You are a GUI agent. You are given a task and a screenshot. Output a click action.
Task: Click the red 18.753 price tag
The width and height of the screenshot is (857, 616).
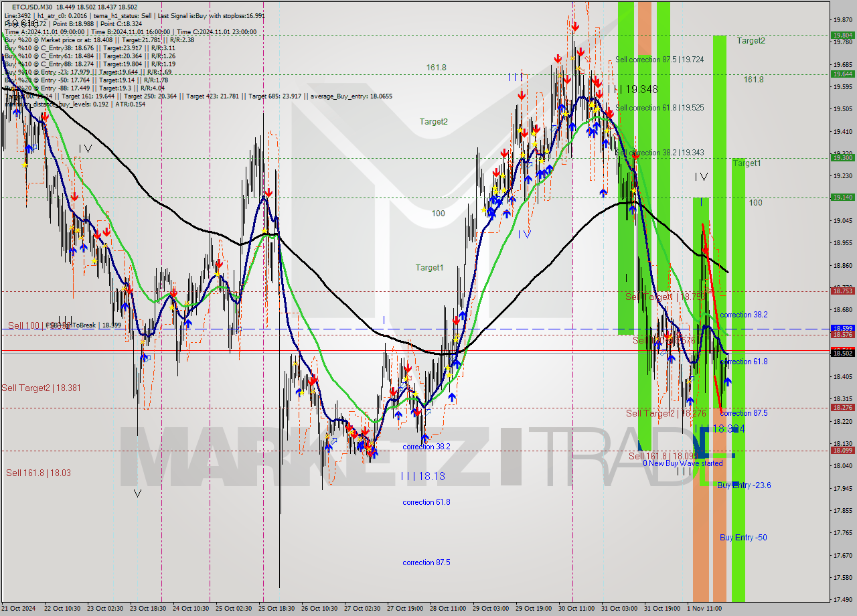(x=842, y=291)
